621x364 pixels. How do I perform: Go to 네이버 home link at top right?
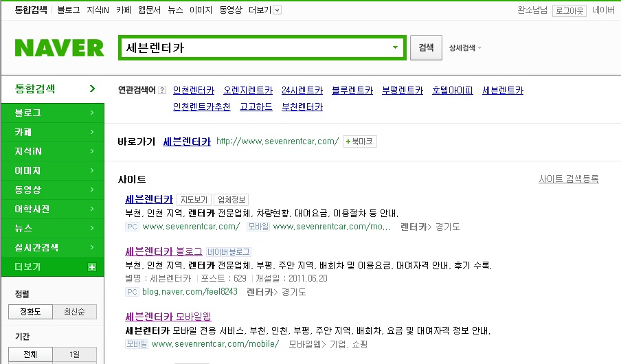[603, 10]
